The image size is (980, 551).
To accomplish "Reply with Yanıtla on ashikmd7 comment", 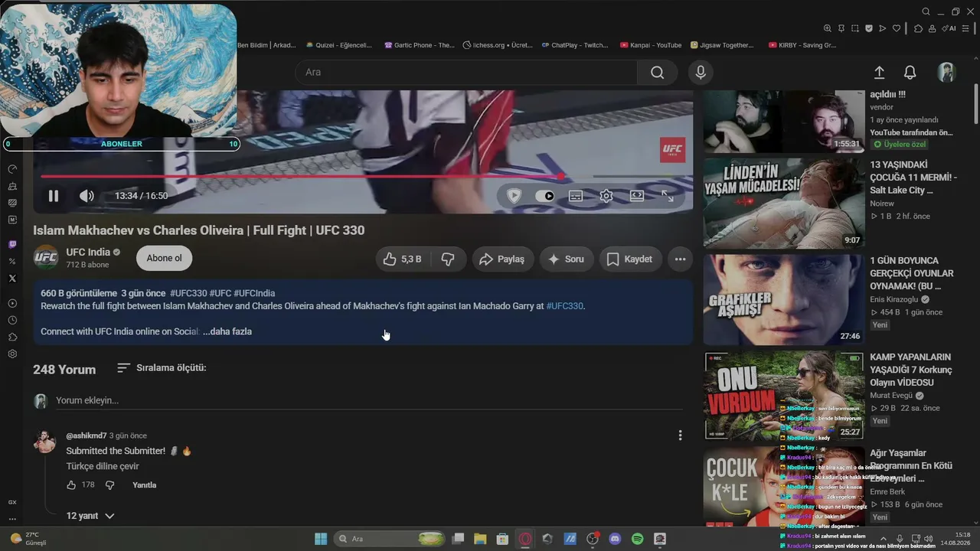I will (144, 485).
